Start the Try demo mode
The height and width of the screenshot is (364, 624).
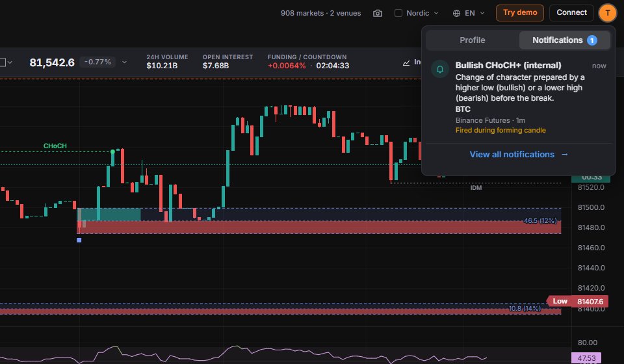(520, 13)
